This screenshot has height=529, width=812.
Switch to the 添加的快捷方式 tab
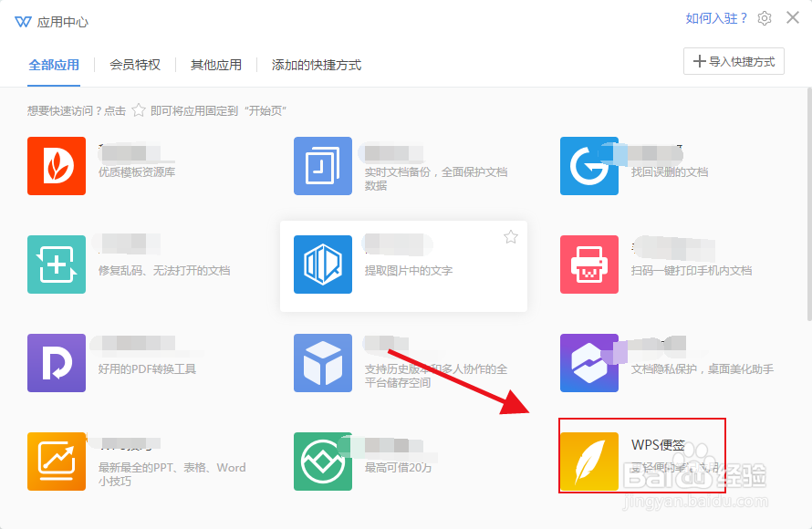click(x=317, y=65)
